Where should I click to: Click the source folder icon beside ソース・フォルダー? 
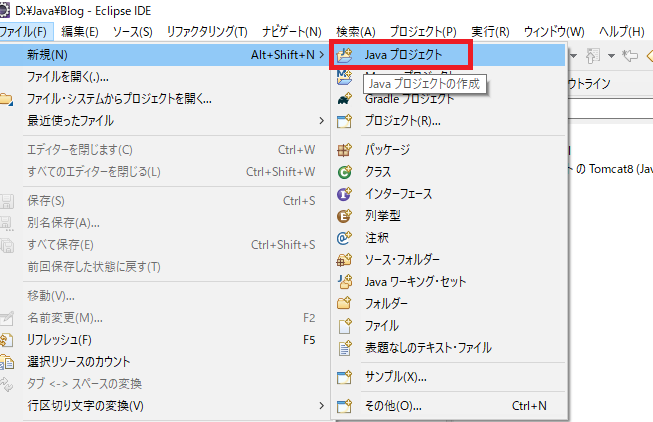point(344,260)
